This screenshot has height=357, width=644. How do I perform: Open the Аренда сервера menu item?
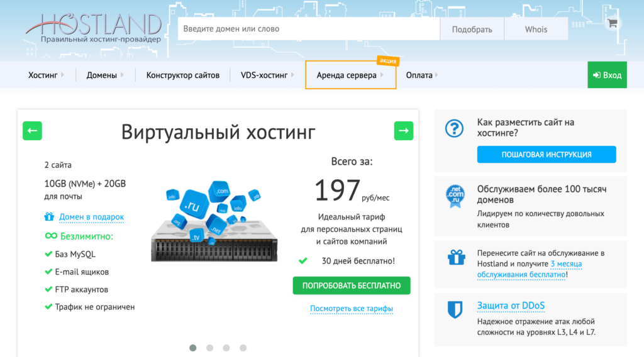347,75
